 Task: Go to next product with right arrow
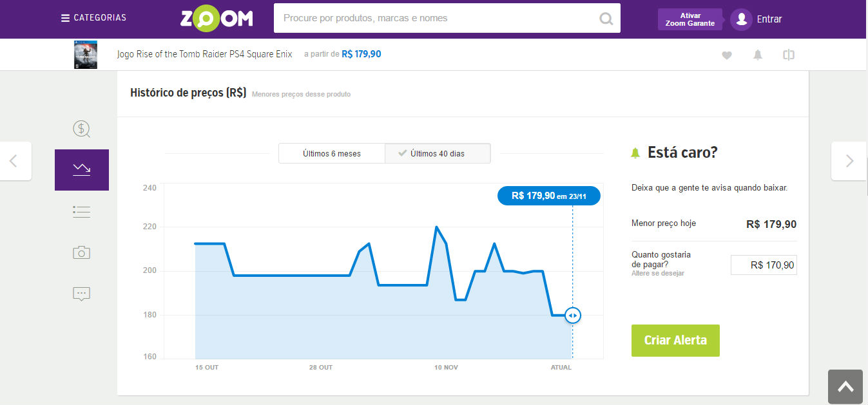pos(849,161)
